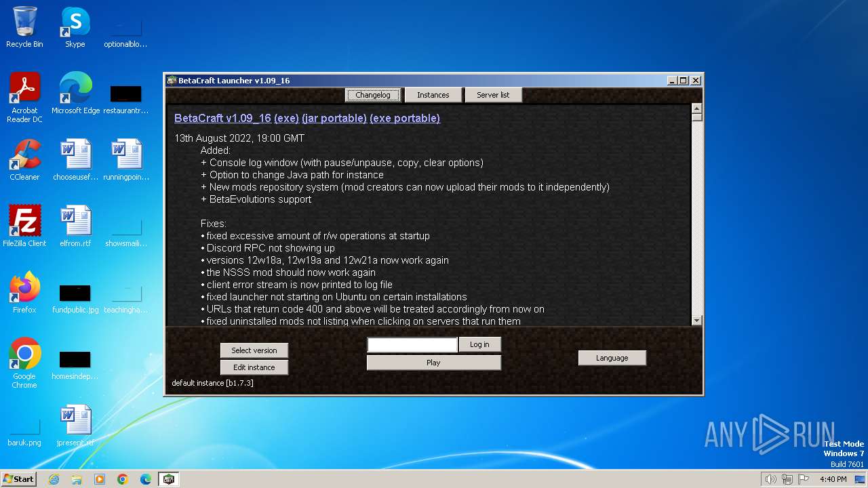Image resolution: width=868 pixels, height=488 pixels.
Task: Follow the (exe portable) download link
Action: [405, 118]
